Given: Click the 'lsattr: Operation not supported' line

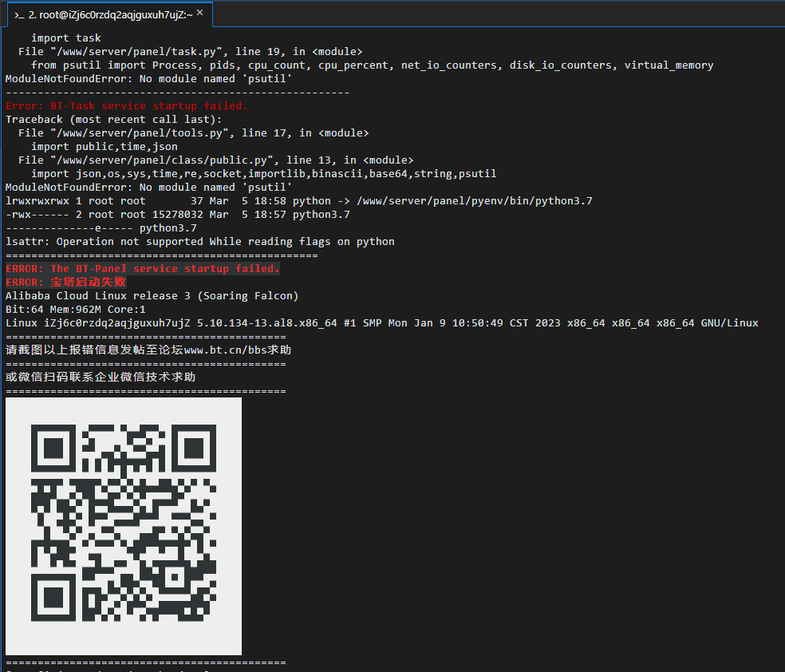Looking at the screenshot, I should coord(199,241).
